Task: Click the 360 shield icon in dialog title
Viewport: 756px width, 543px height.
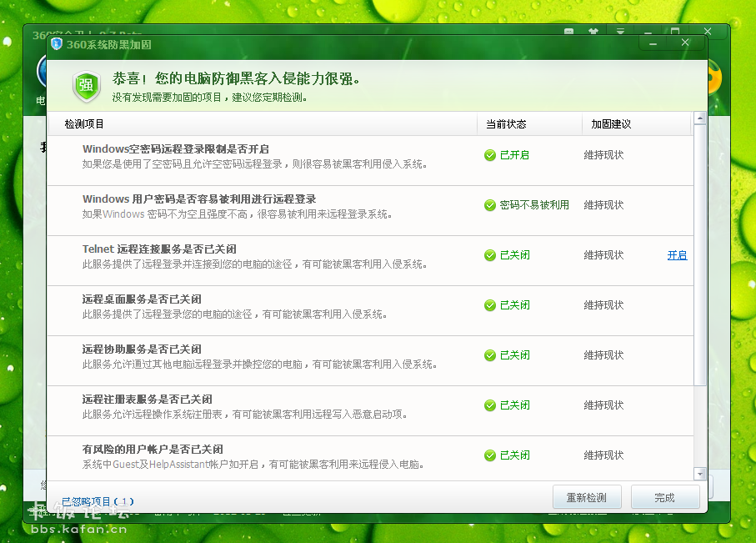Action: [57, 44]
